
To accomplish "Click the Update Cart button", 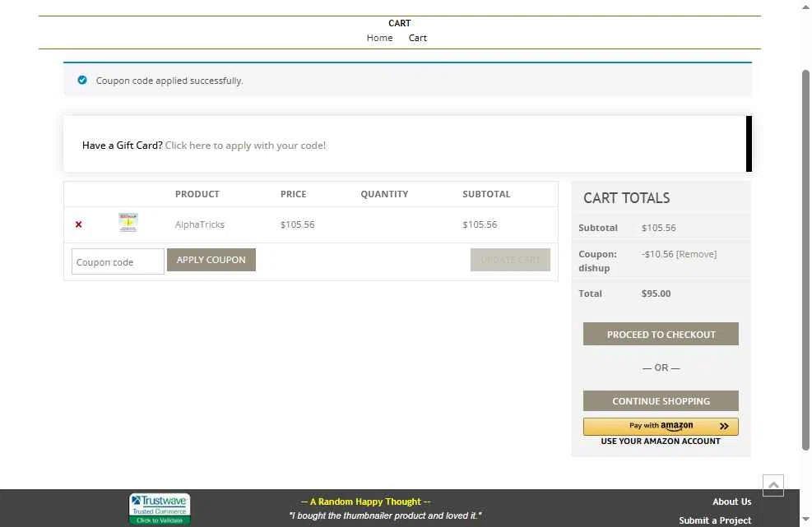I will click(x=510, y=260).
